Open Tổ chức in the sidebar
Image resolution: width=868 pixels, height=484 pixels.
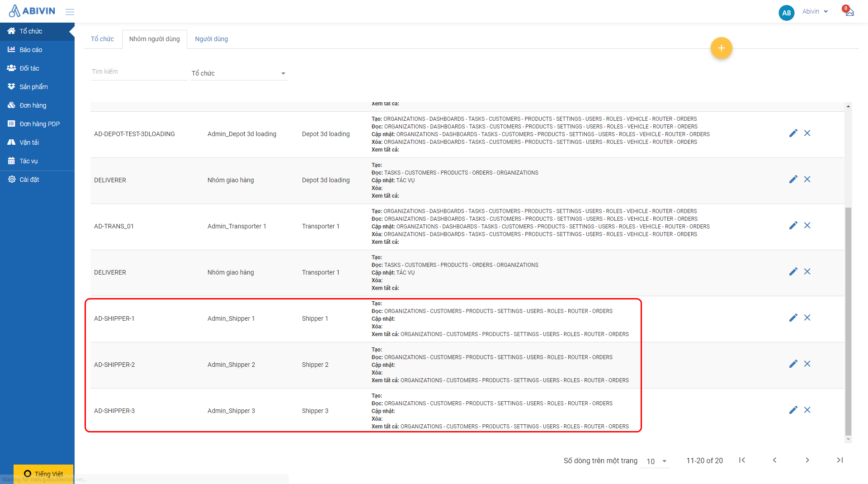(x=37, y=31)
